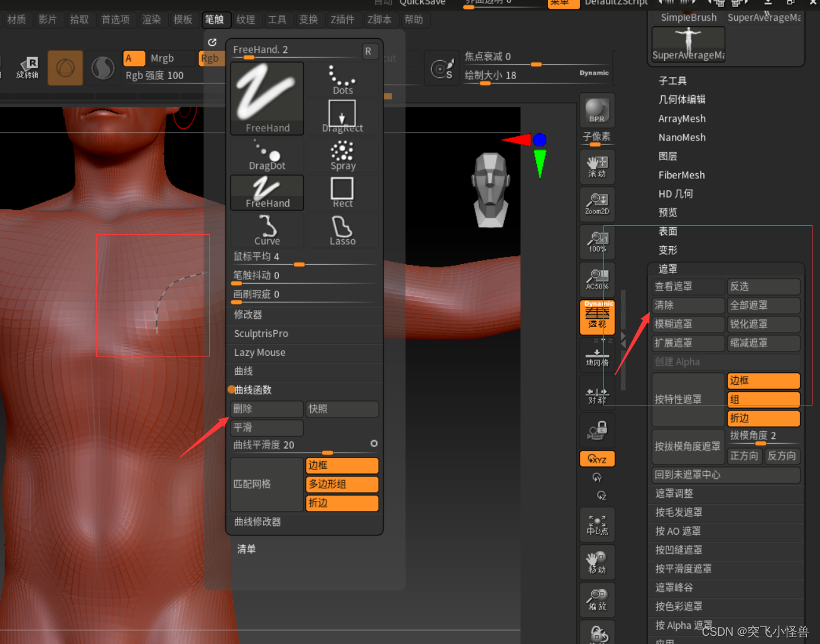Screen dimensions: 820x644
Task: Click the Zoom2D icon
Action: click(597, 204)
